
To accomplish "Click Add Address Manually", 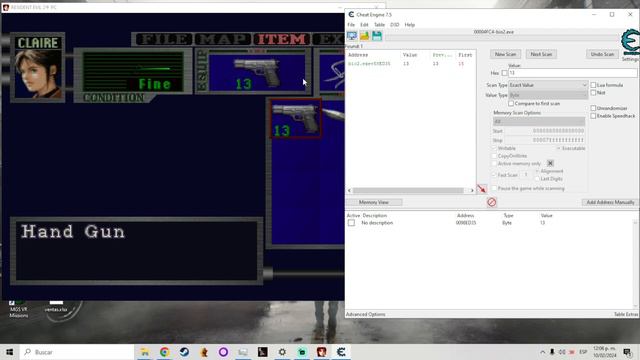I will (610, 202).
